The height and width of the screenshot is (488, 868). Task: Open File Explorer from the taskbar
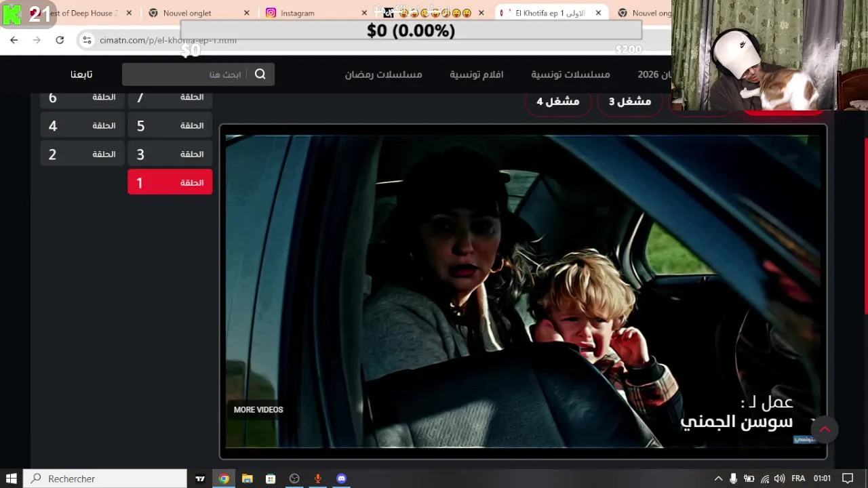[x=248, y=479]
